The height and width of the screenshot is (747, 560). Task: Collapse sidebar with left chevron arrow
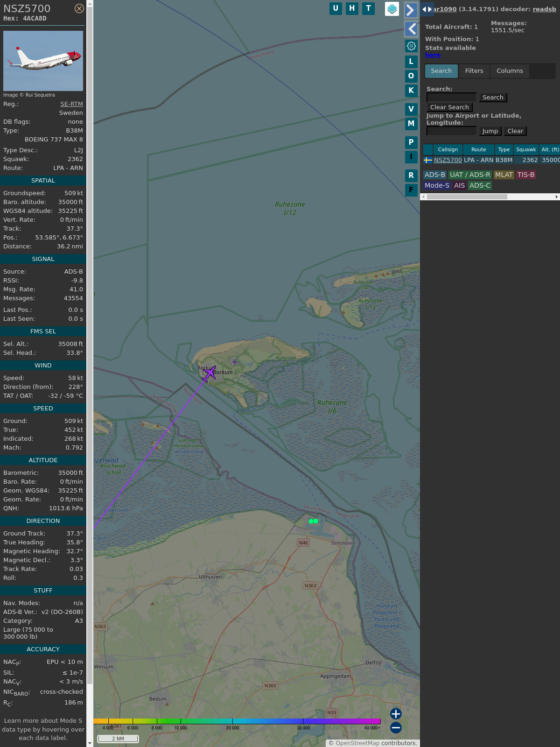(x=411, y=29)
